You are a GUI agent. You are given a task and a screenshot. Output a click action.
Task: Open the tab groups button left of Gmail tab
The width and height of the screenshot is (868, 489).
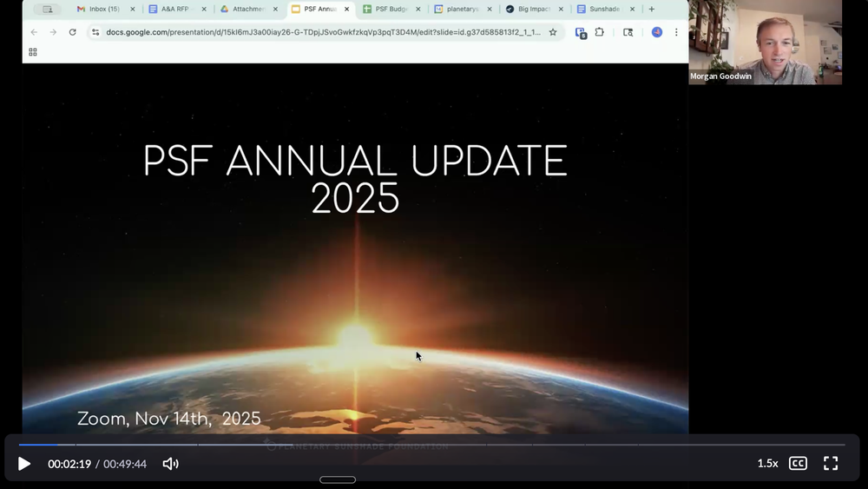(x=48, y=9)
